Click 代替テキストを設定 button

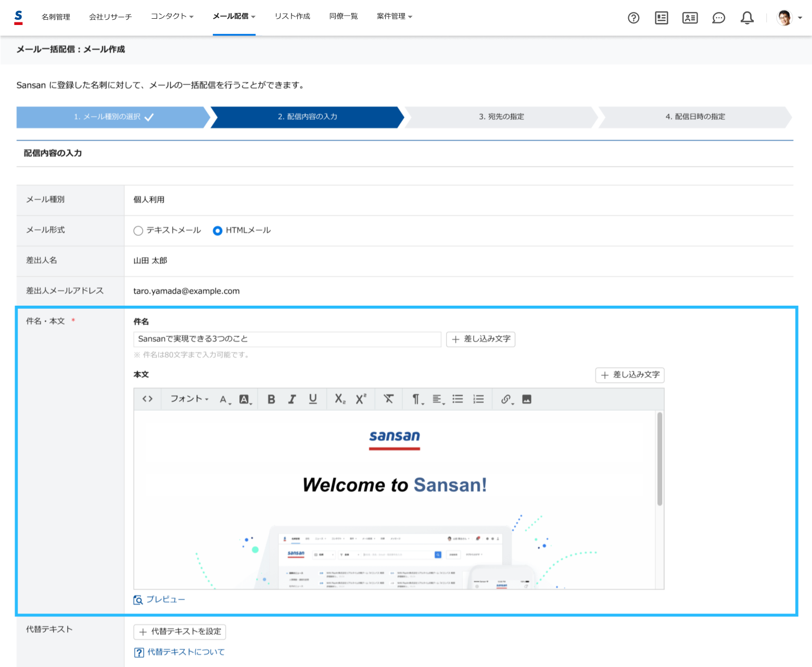click(180, 632)
